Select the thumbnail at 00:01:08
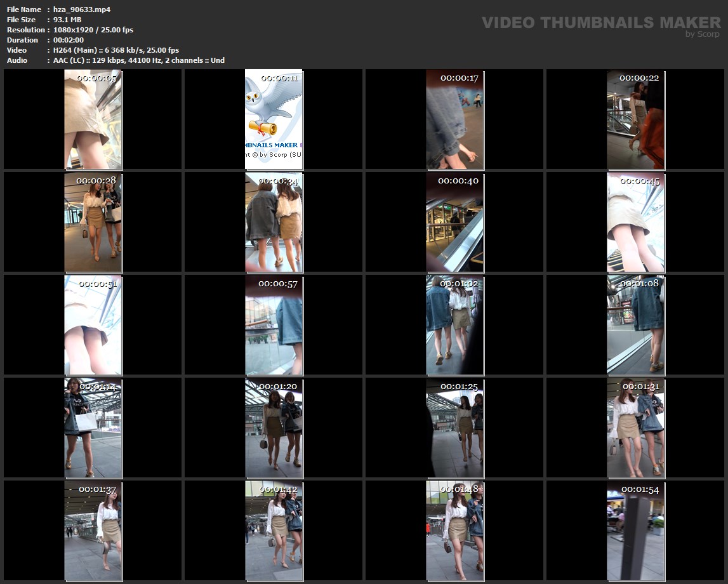The height and width of the screenshot is (584, 728). pyautogui.click(x=635, y=325)
